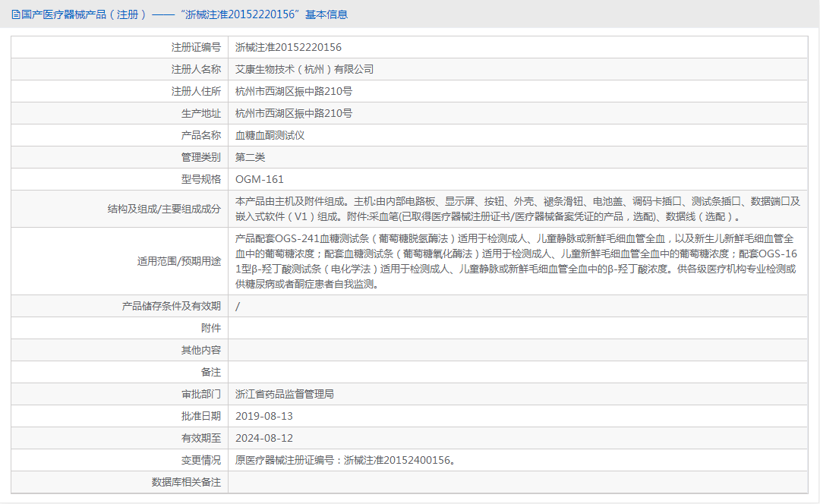The image size is (820, 504).
Task: Click the 备注 row label
Action: pyautogui.click(x=210, y=372)
